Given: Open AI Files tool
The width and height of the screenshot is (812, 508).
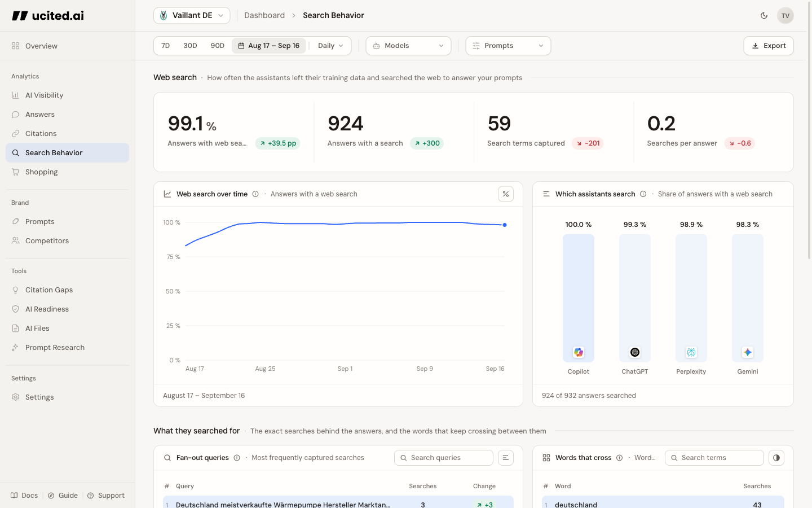Looking at the screenshot, I should tap(67, 328).
